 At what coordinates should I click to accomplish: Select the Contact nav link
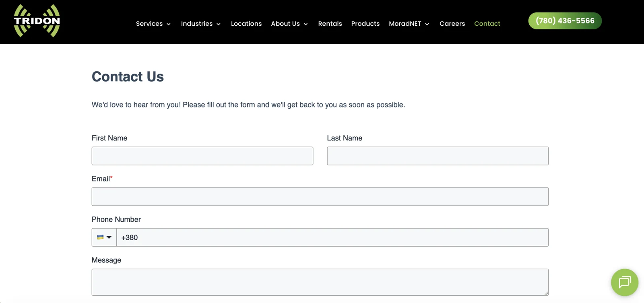[x=487, y=24]
